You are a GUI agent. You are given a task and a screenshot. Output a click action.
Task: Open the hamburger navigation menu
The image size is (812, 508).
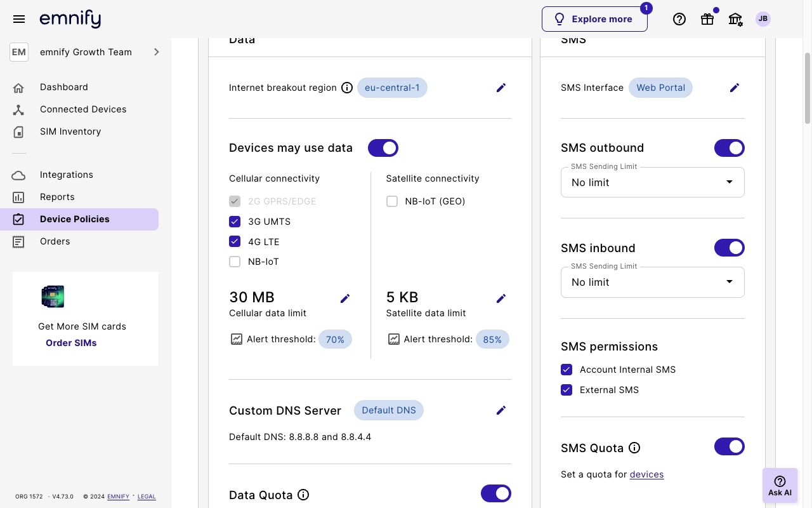pyautogui.click(x=19, y=19)
